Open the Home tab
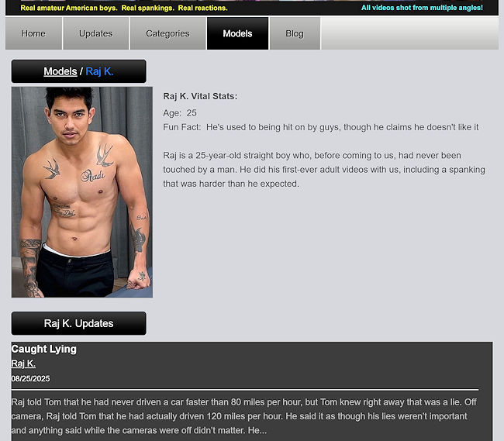Viewport: 504px width, 441px height. click(33, 33)
